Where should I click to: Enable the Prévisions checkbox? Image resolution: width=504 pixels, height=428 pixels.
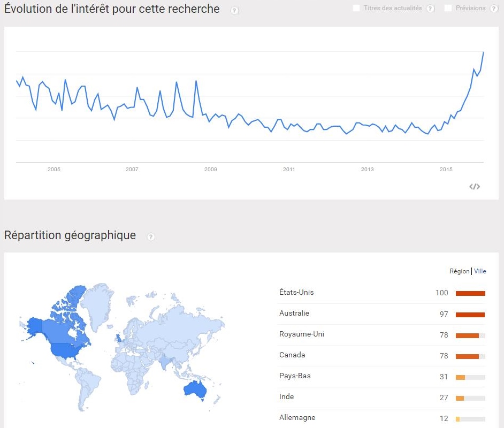click(x=448, y=8)
